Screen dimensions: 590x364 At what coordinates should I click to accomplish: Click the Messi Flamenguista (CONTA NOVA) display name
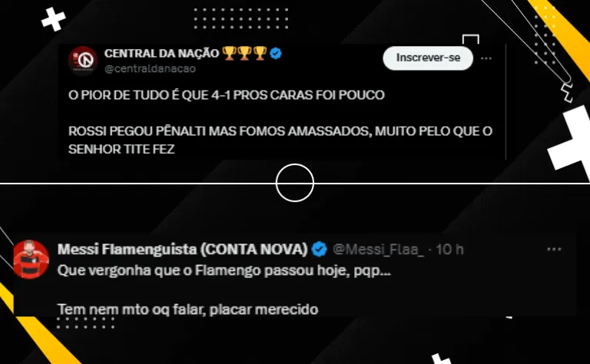click(183, 250)
